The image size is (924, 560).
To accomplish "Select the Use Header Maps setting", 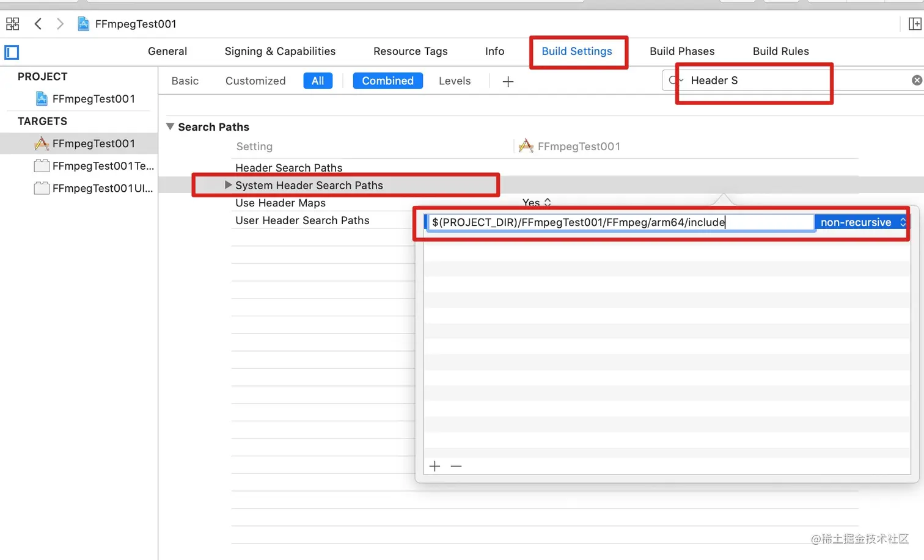I will pyautogui.click(x=280, y=203).
